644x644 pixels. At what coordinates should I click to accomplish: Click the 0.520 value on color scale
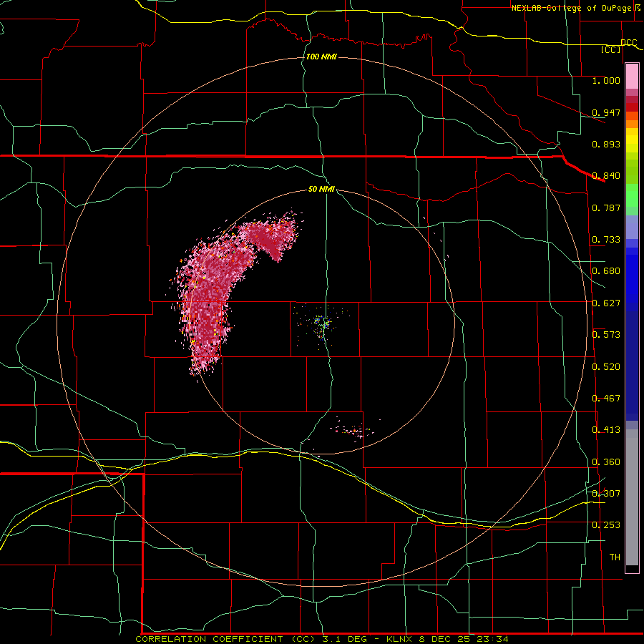pos(606,367)
